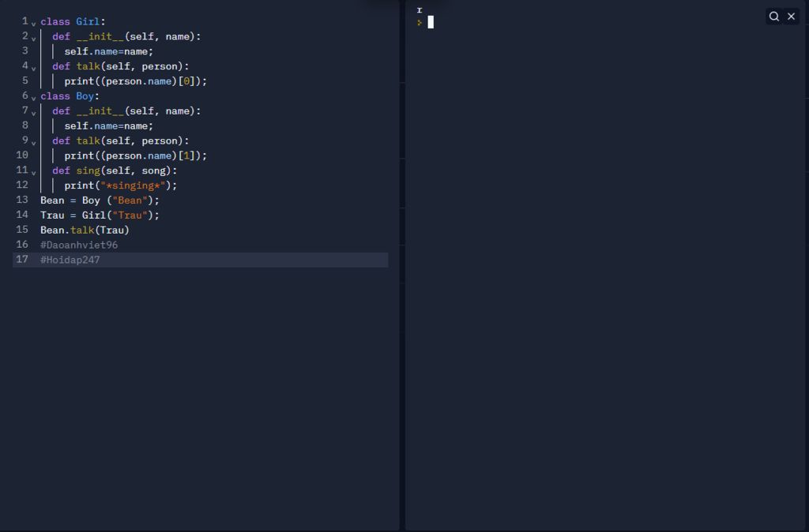The height and width of the screenshot is (532, 809).
Task: Clear the console with the X icon
Action: click(791, 17)
